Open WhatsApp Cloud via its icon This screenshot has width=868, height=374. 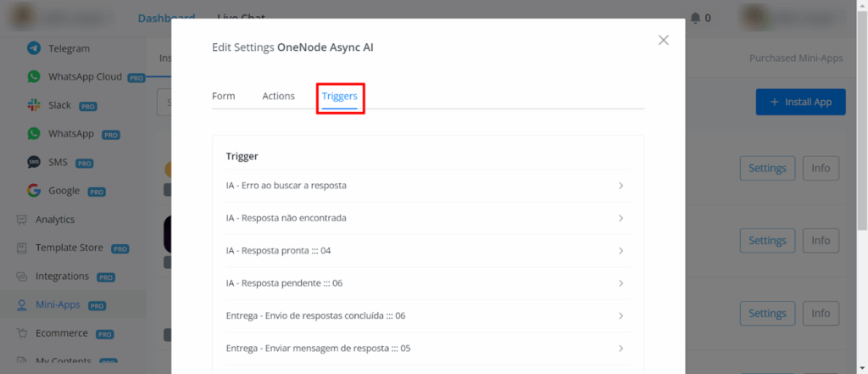(34, 77)
